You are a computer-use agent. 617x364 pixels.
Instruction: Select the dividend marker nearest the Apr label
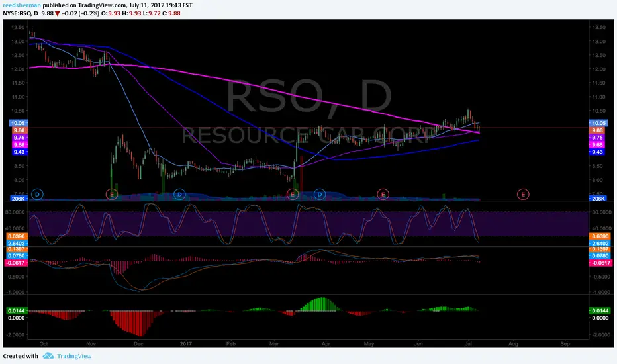pyautogui.click(x=320, y=194)
